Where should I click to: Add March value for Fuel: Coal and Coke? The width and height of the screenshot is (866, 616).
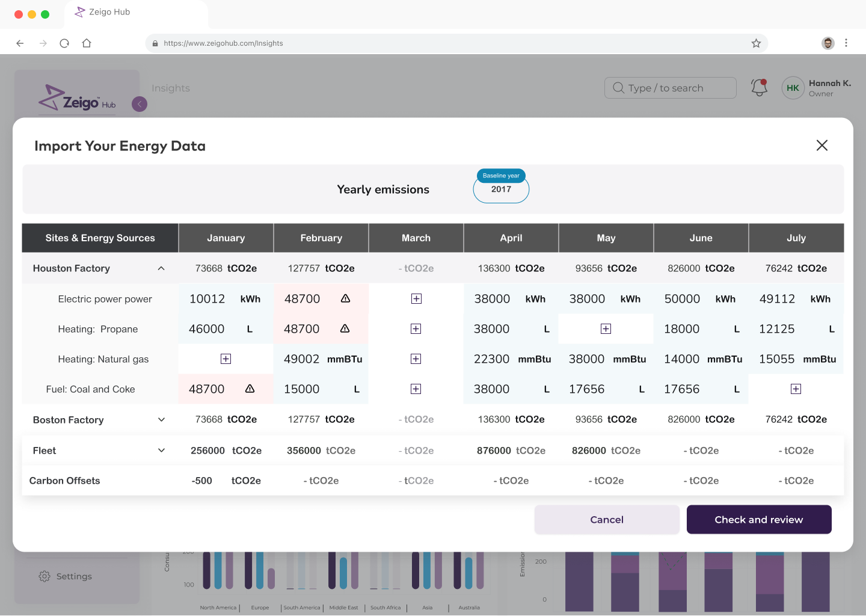tap(416, 389)
